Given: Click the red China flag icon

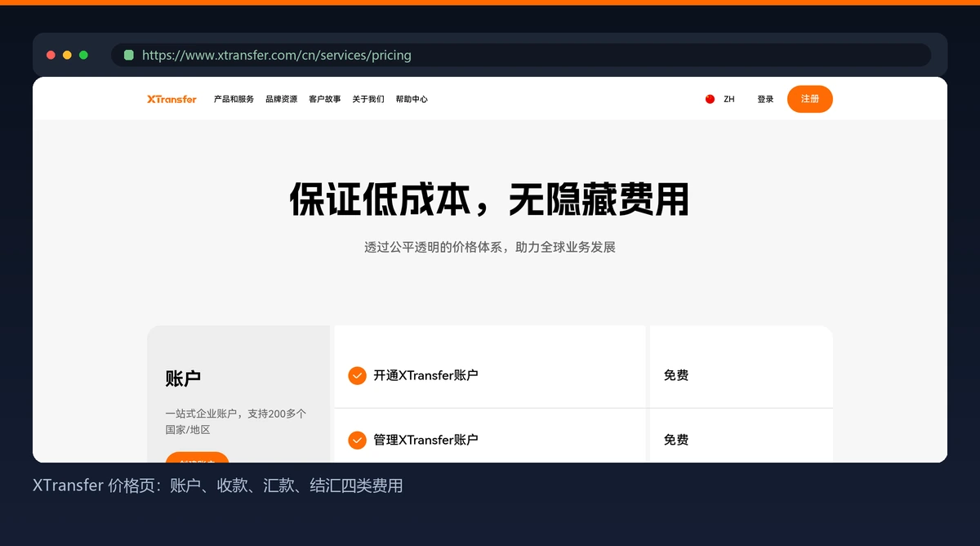Looking at the screenshot, I should (710, 99).
